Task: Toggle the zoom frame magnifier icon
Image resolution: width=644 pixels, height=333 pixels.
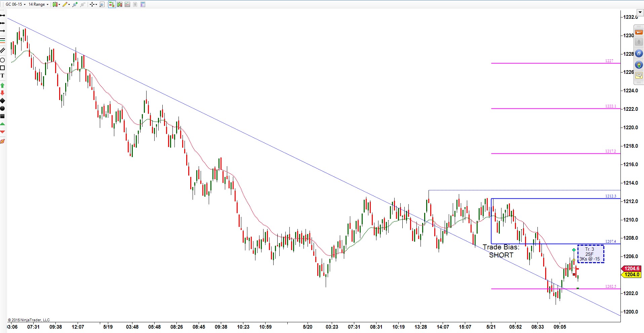Action: point(102,4)
